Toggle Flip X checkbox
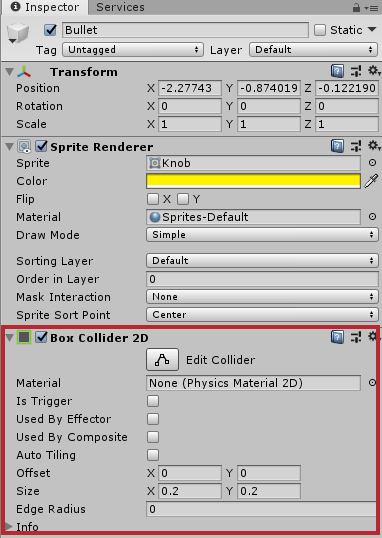 tap(153, 199)
